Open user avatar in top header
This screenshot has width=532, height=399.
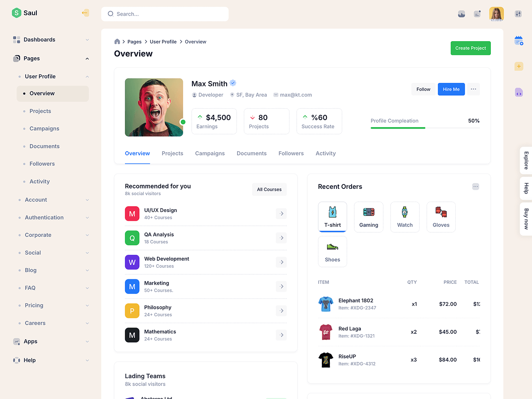[496, 14]
